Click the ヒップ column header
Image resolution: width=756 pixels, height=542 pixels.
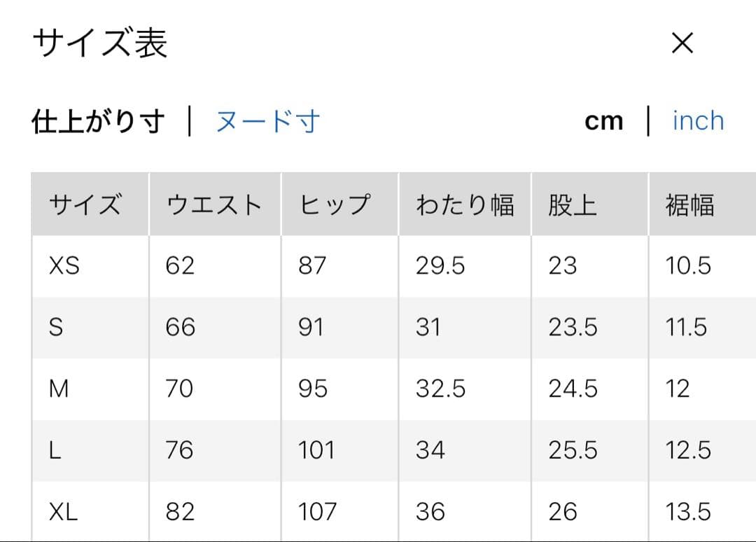point(334,205)
